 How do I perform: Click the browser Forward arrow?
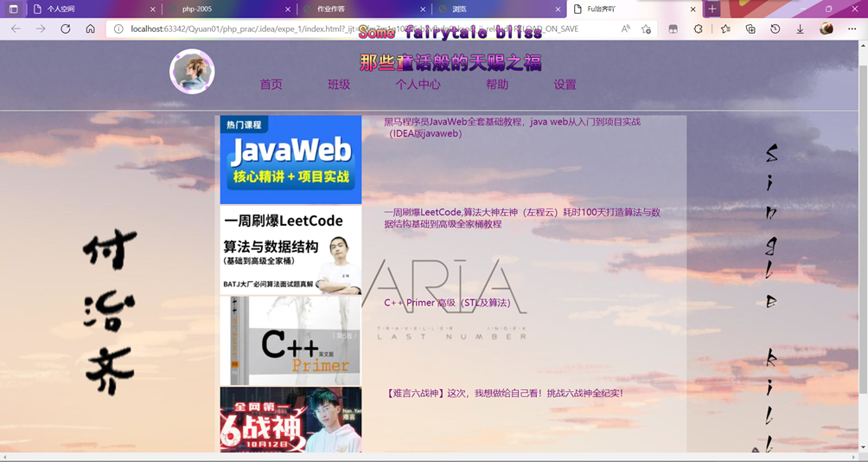[41, 29]
